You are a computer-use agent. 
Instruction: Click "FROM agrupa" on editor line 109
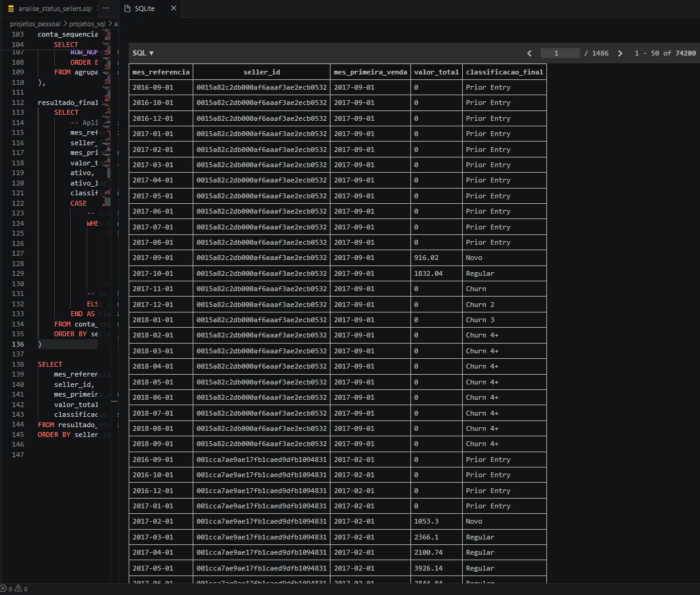pos(76,73)
